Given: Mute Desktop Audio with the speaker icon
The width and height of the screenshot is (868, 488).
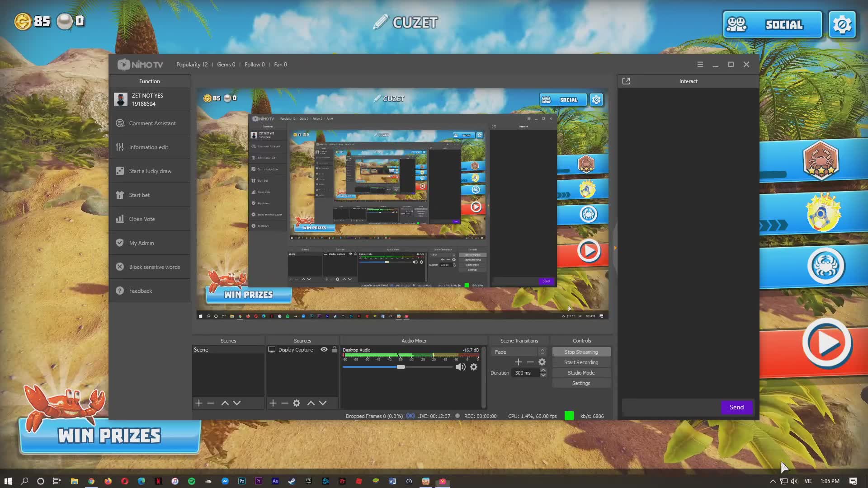Looking at the screenshot, I should [461, 367].
